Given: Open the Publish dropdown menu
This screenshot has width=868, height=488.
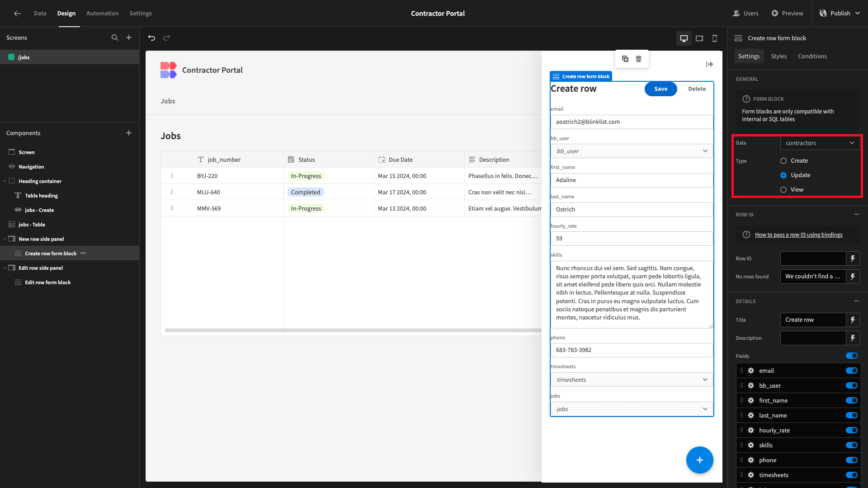Looking at the screenshot, I should [x=840, y=13].
